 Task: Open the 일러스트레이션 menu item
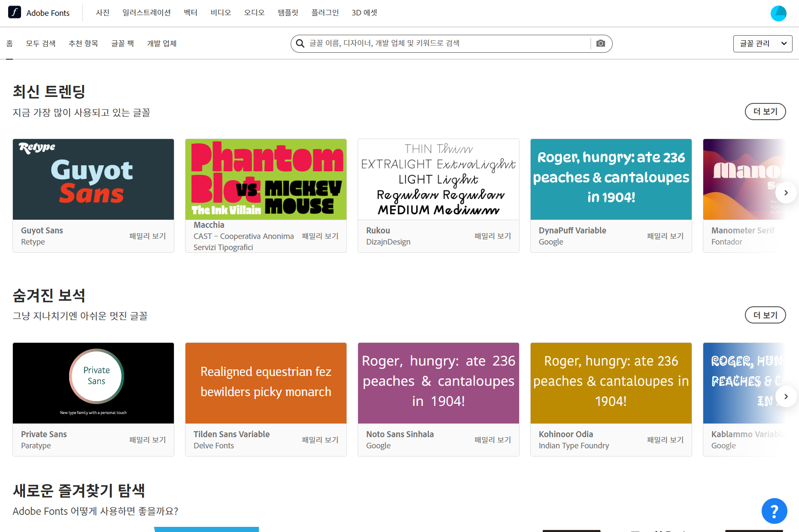click(x=146, y=13)
